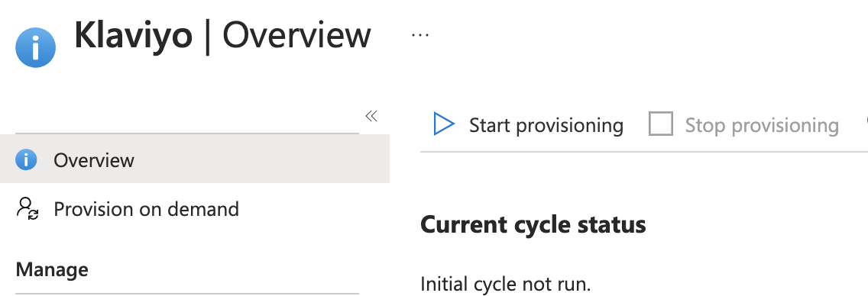This screenshot has width=868, height=296.
Task: Click the user sync icon for Provision on demand
Action: (28, 209)
